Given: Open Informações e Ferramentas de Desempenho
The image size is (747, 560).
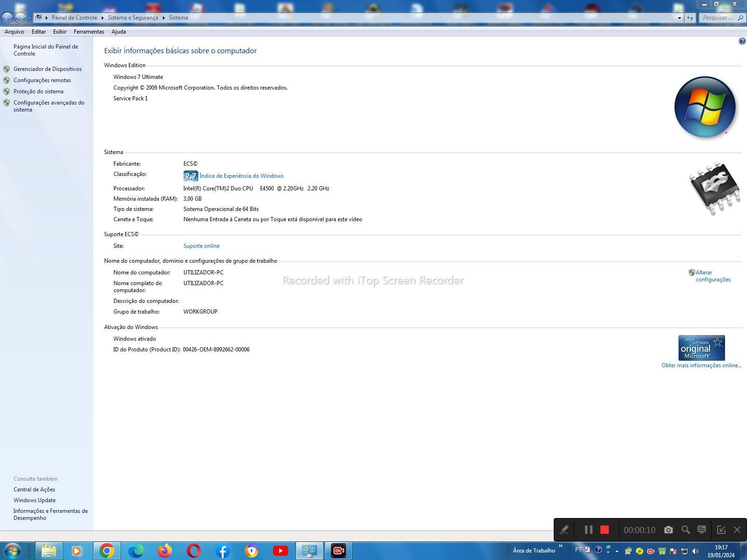Looking at the screenshot, I should click(50, 514).
